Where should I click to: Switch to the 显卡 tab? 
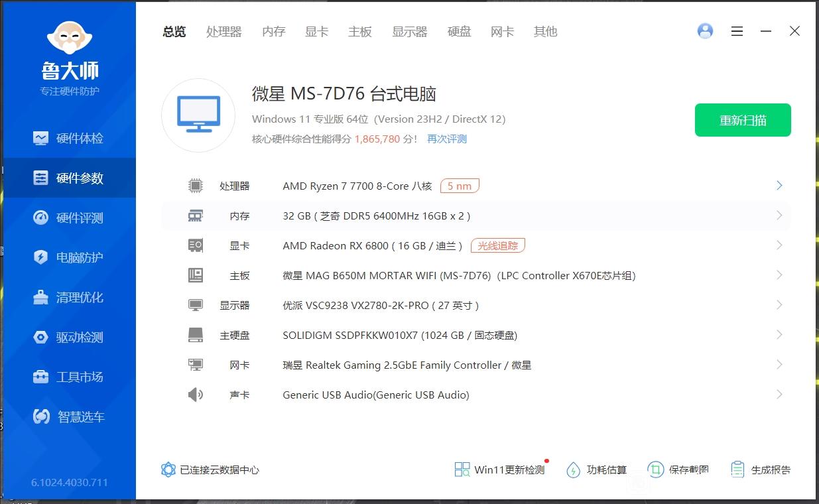point(317,32)
